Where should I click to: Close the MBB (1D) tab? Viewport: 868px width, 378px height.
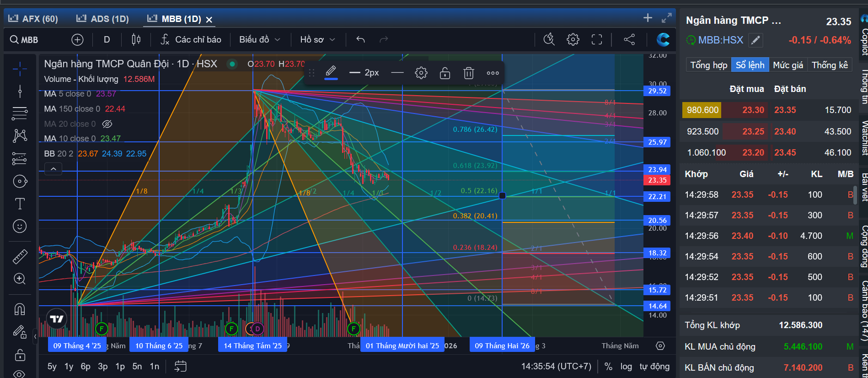[209, 20]
